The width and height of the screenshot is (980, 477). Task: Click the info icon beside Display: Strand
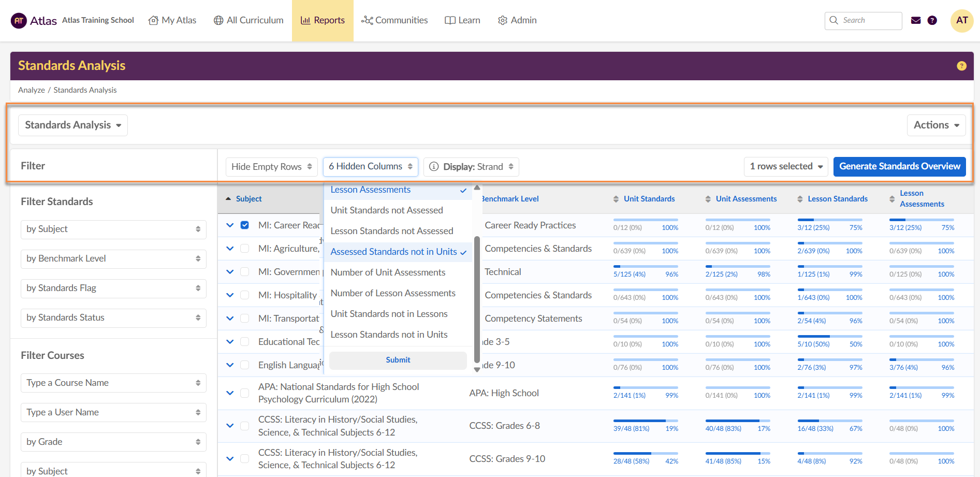click(x=434, y=167)
